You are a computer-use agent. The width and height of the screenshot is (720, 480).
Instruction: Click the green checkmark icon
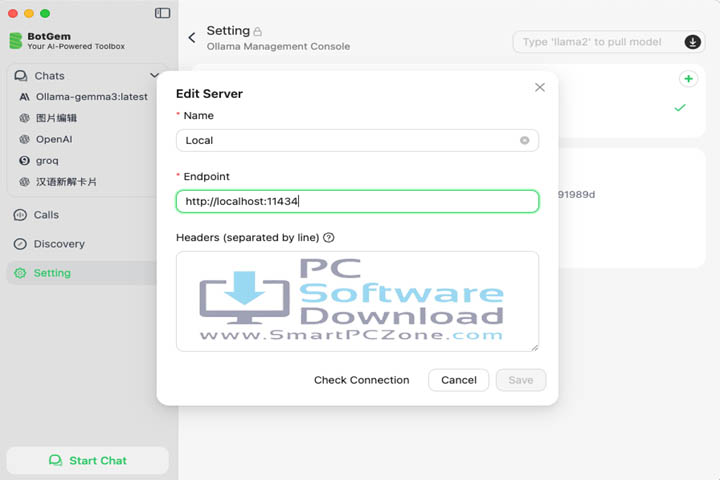[680, 107]
